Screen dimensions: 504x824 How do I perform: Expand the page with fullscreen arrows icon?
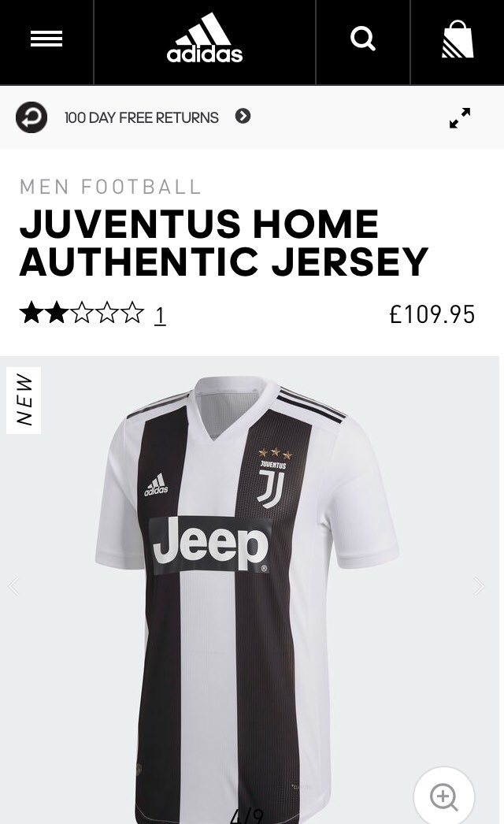tap(460, 117)
